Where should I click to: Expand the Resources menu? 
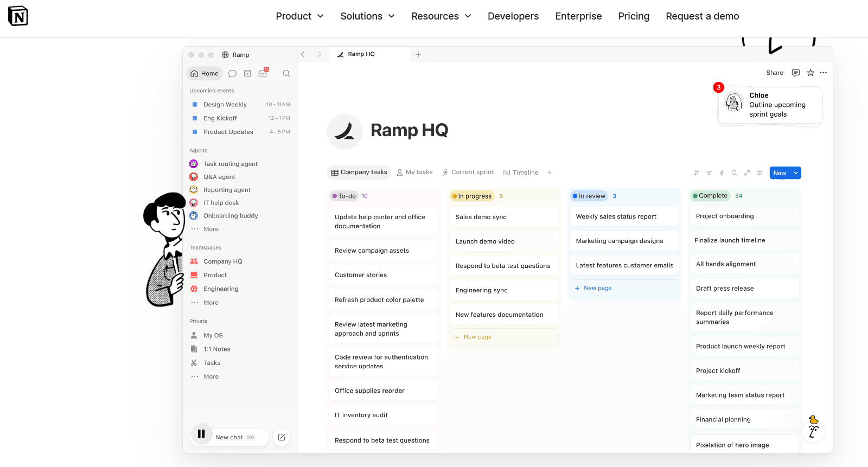[441, 16]
